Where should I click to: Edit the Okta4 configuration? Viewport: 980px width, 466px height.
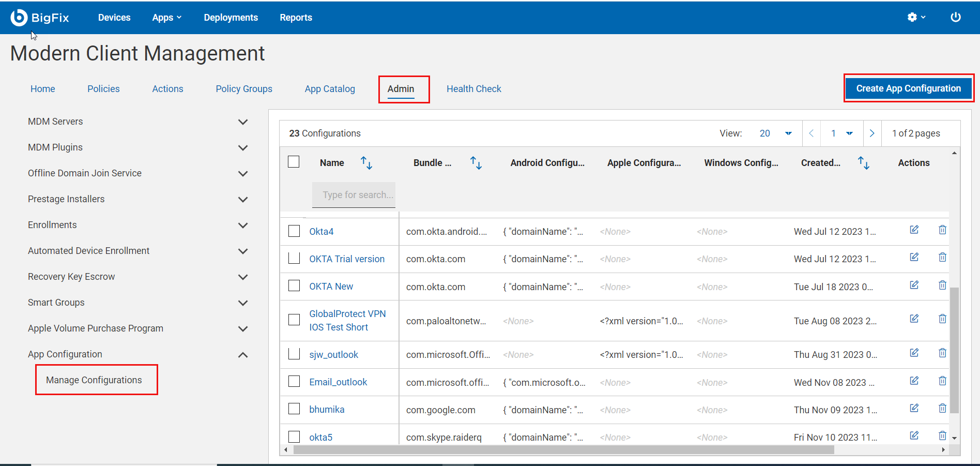coord(914,230)
